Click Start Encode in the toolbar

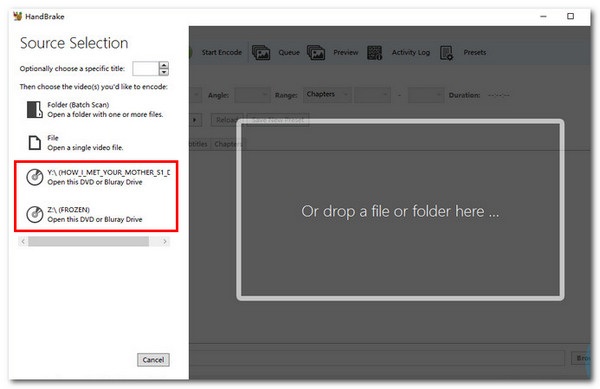(221, 52)
